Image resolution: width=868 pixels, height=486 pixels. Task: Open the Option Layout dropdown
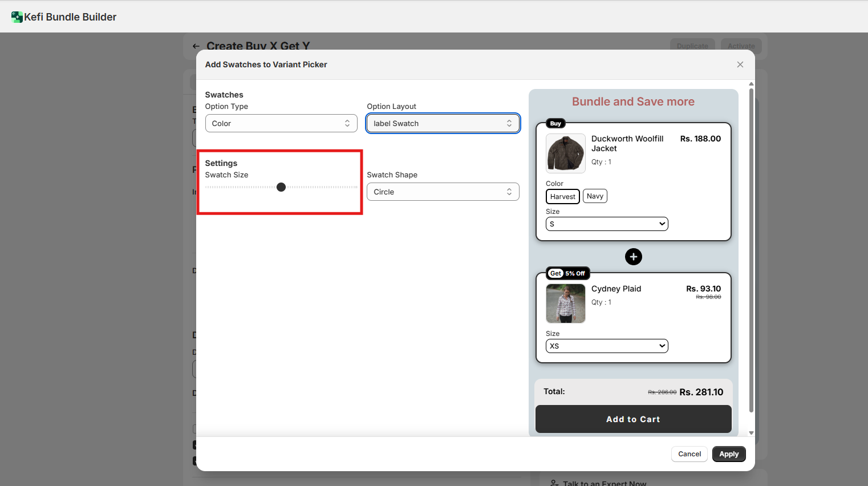point(443,123)
